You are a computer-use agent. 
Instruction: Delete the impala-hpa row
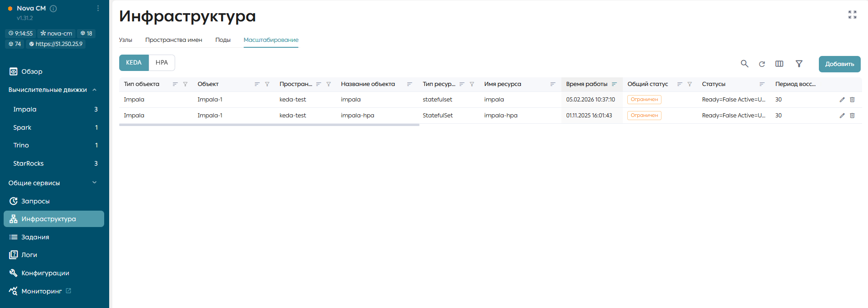(853, 116)
